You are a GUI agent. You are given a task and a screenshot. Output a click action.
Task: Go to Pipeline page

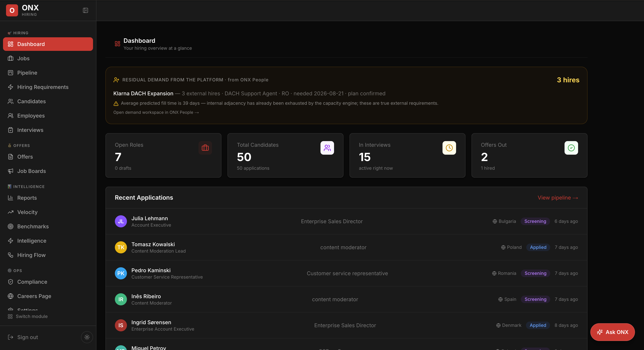48,73
